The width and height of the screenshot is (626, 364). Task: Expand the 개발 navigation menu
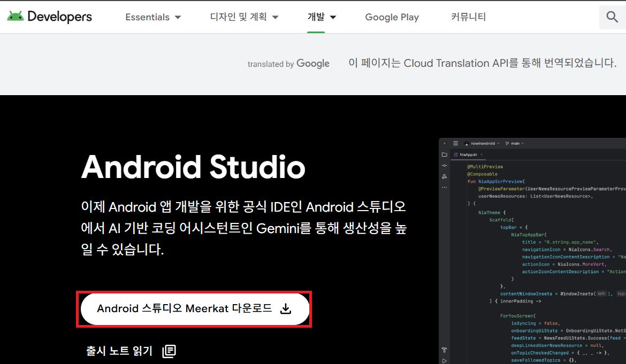pyautogui.click(x=322, y=17)
